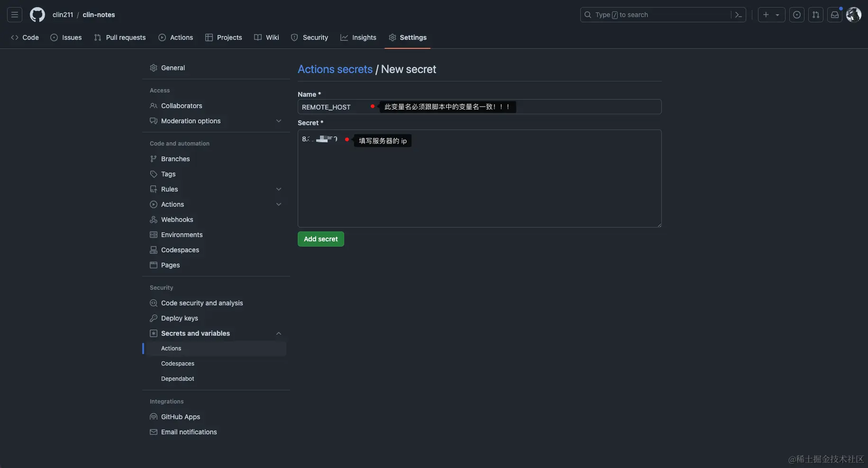This screenshot has width=868, height=468.
Task: Expand the Moderation options section
Action: tap(279, 121)
